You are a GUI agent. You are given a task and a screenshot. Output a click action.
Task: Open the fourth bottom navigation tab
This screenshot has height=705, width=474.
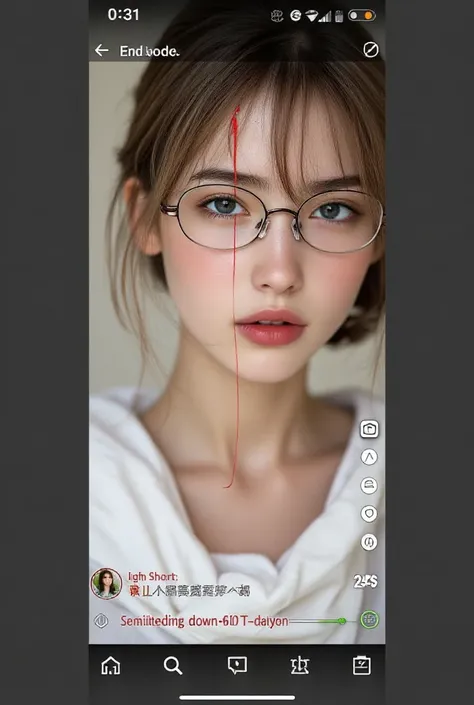click(300, 665)
